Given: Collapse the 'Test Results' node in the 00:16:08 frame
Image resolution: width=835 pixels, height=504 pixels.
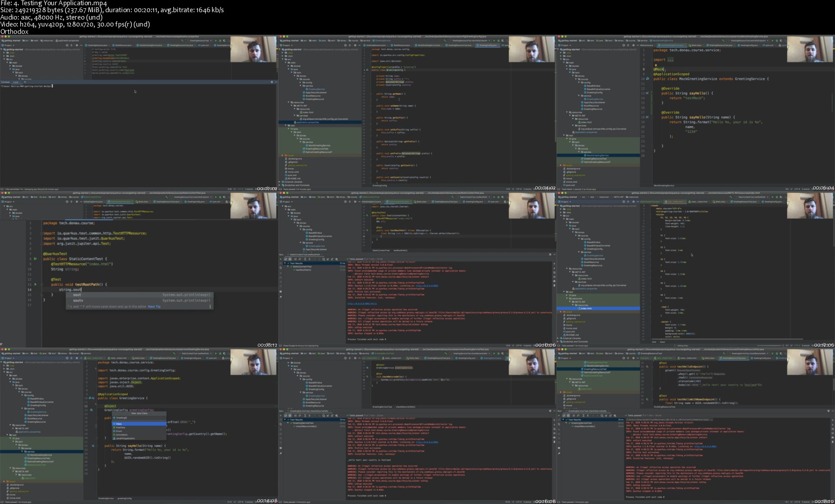Looking at the screenshot, I should coord(286,420).
